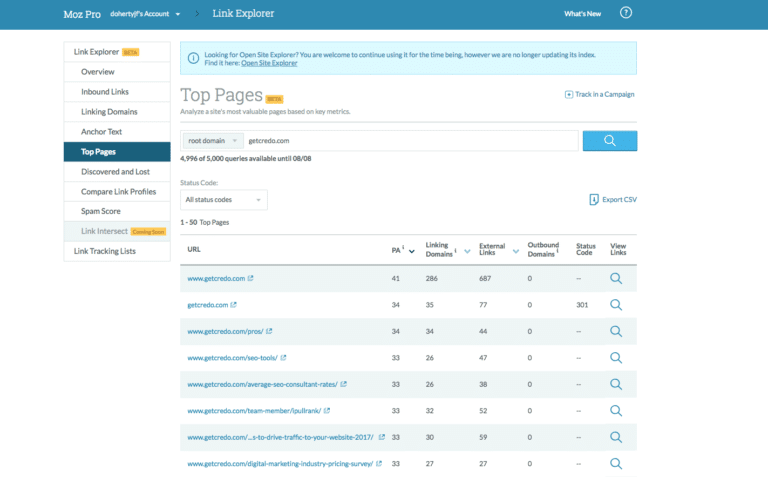Click Outbound Domains info superscript icon
This screenshot has height=477, width=768.
pos(557,251)
